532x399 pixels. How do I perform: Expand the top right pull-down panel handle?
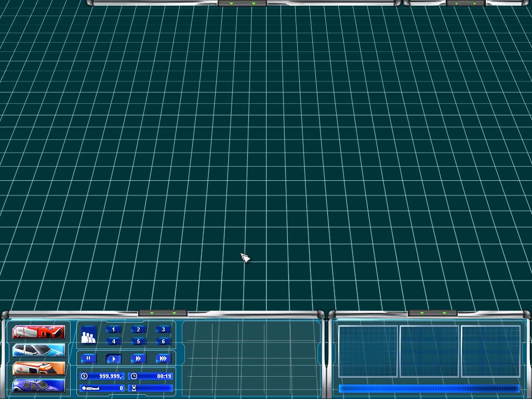[x=465, y=3]
